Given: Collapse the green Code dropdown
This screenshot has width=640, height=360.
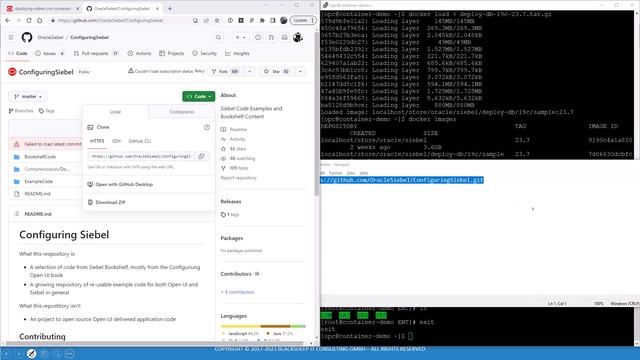Looking at the screenshot, I should (198, 96).
